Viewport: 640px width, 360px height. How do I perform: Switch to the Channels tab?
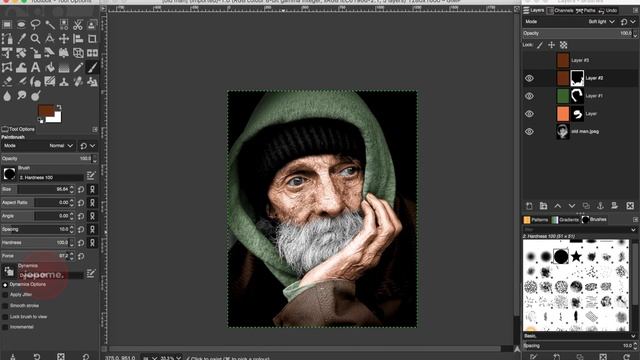560,11
